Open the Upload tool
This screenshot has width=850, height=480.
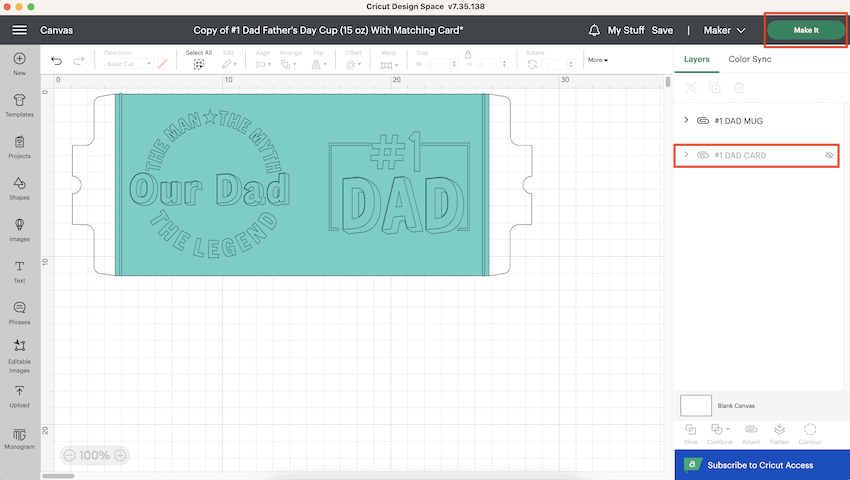tap(20, 396)
